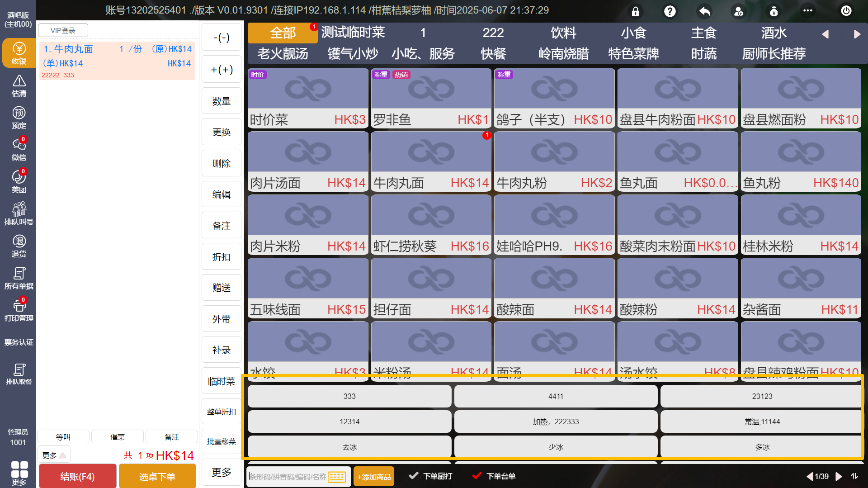The width and height of the screenshot is (868, 488).
Task: Click the 退货 return goods icon
Action: [19, 246]
